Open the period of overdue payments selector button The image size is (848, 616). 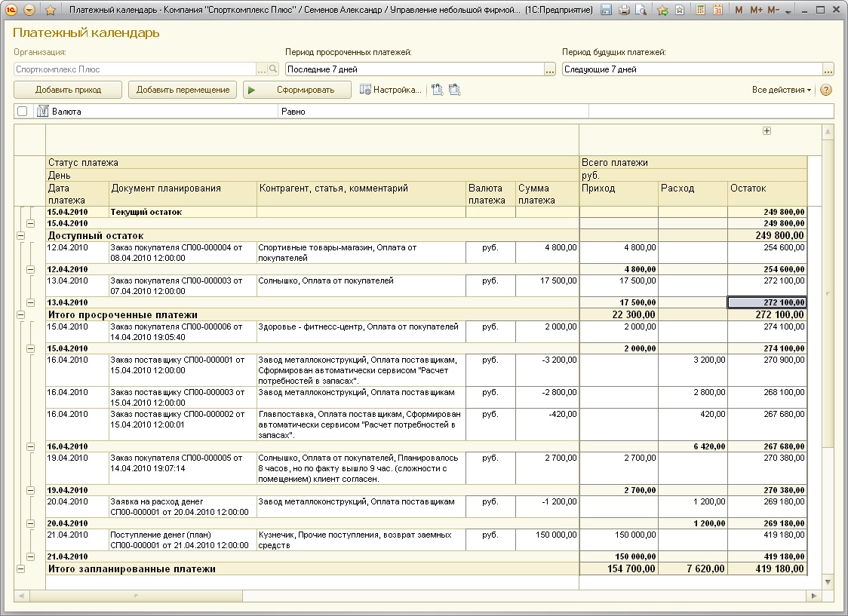(x=550, y=69)
